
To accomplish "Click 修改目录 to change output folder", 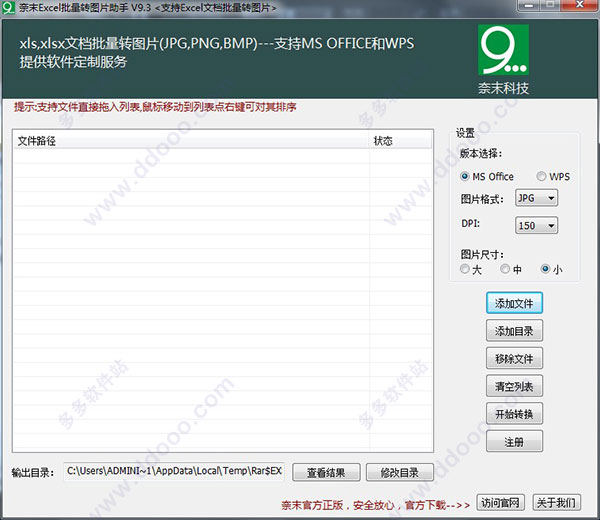I will [400, 473].
